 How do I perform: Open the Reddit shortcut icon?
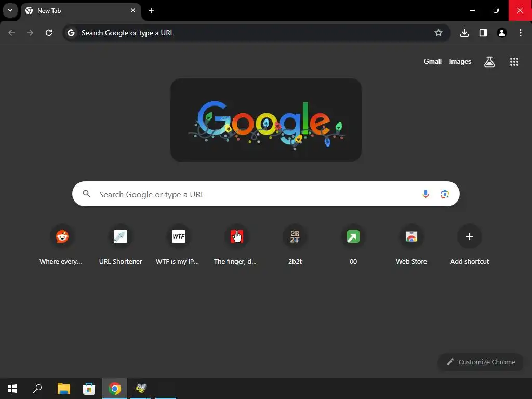click(62, 236)
